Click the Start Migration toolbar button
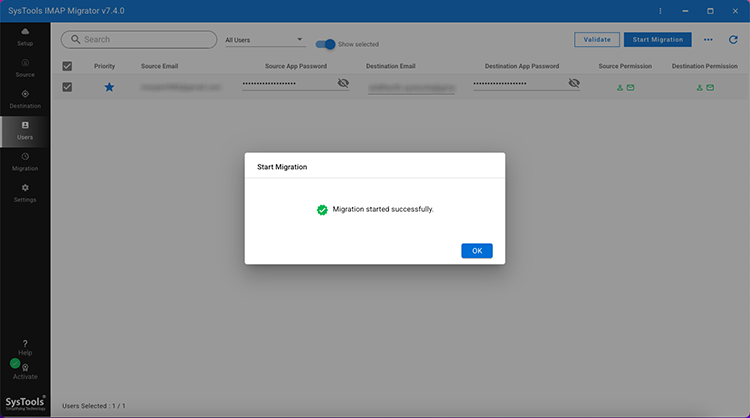This screenshot has width=750, height=418. click(658, 40)
